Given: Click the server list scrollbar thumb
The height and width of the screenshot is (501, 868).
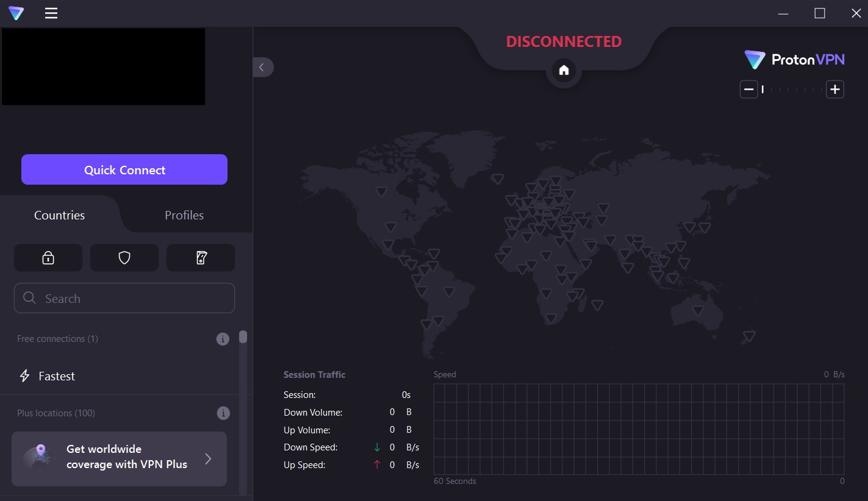Looking at the screenshot, I should coord(243,337).
